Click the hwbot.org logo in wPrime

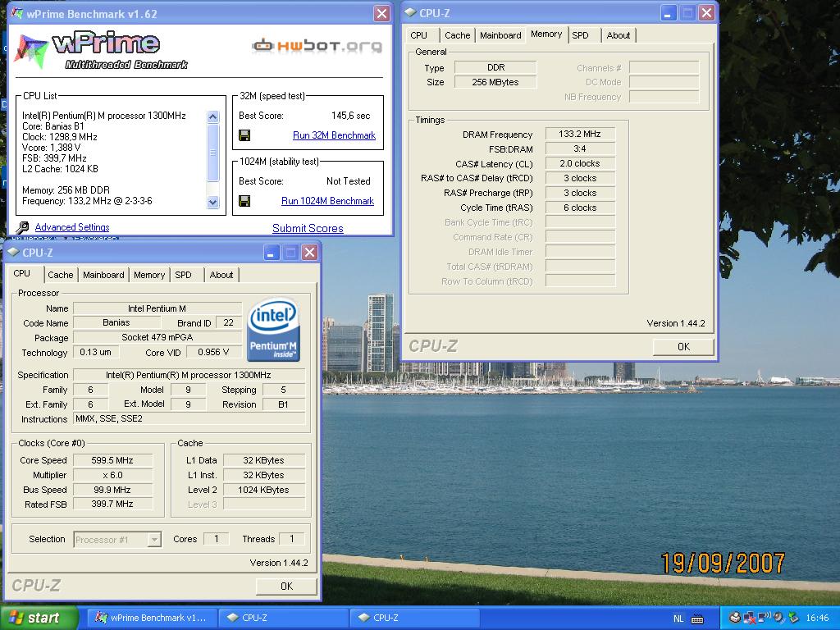tap(317, 46)
